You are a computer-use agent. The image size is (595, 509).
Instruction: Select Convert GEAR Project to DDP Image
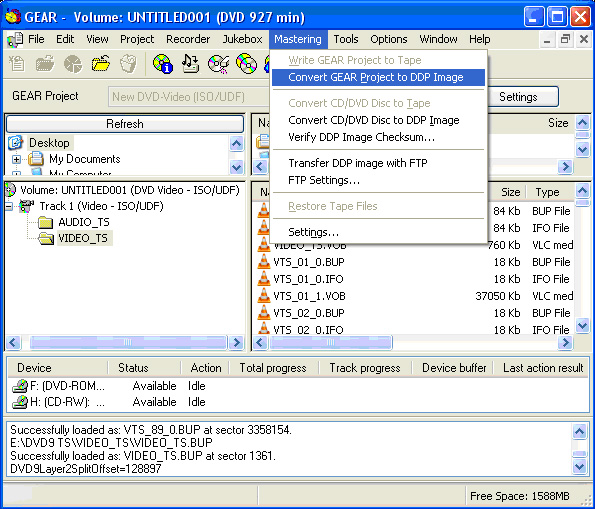(378, 77)
